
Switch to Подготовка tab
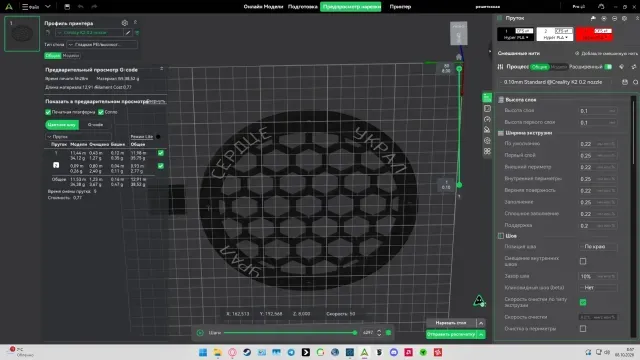pyautogui.click(x=302, y=7)
